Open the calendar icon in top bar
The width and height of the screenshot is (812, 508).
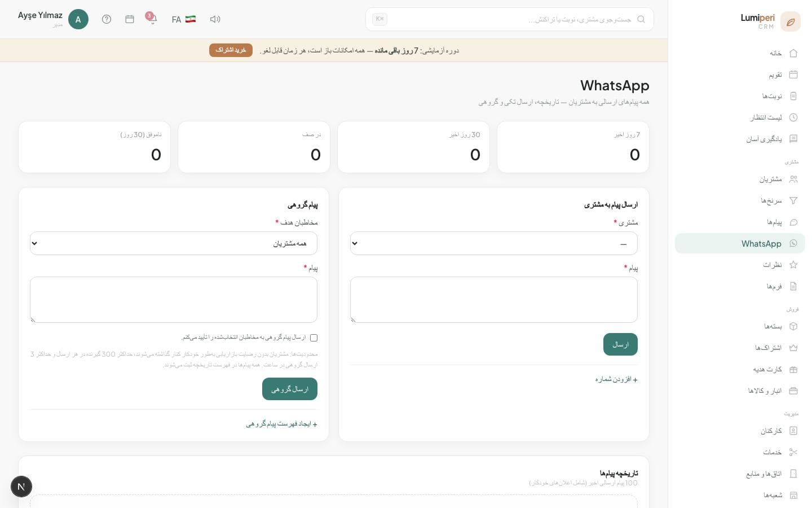pyautogui.click(x=130, y=19)
